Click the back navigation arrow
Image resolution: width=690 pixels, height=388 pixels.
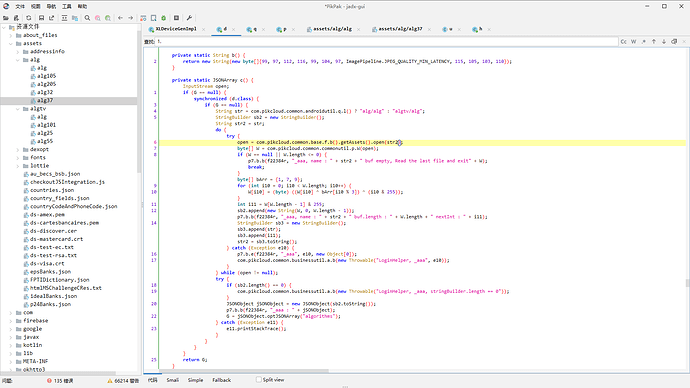pyautogui.click(x=120, y=18)
